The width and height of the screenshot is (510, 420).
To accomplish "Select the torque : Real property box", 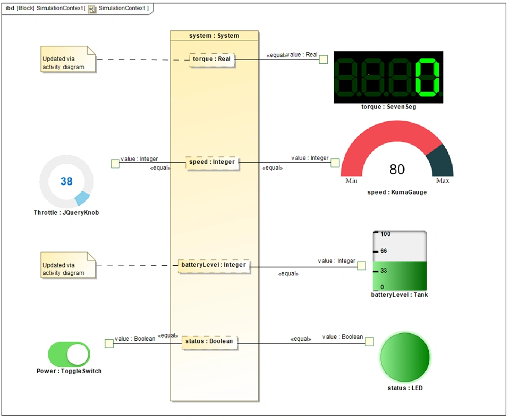I will pos(212,60).
